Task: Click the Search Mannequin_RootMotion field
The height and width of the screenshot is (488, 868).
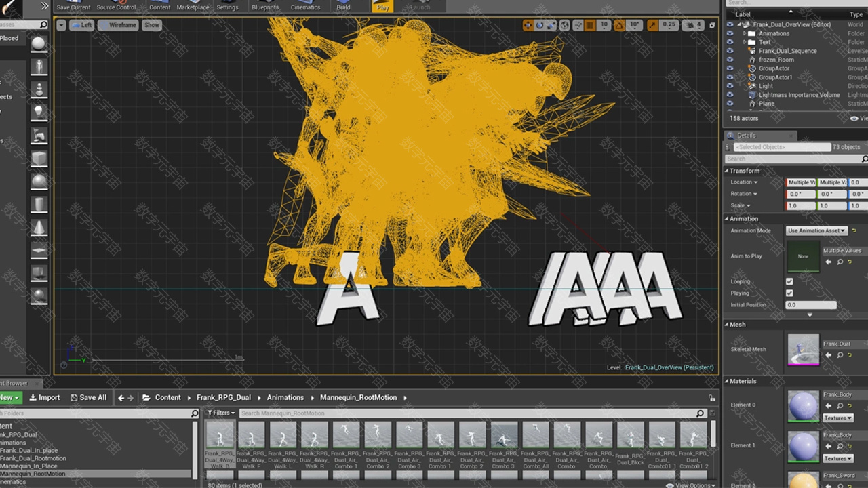Action: click(468, 413)
